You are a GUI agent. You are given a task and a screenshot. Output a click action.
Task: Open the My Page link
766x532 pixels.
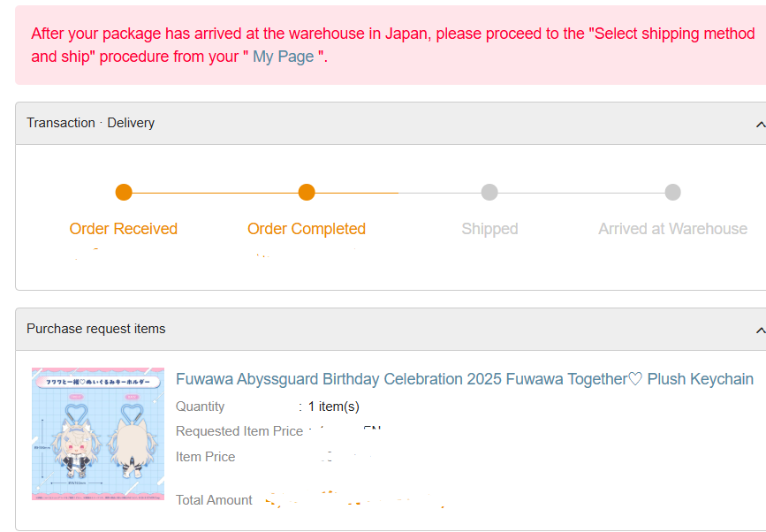pos(283,57)
